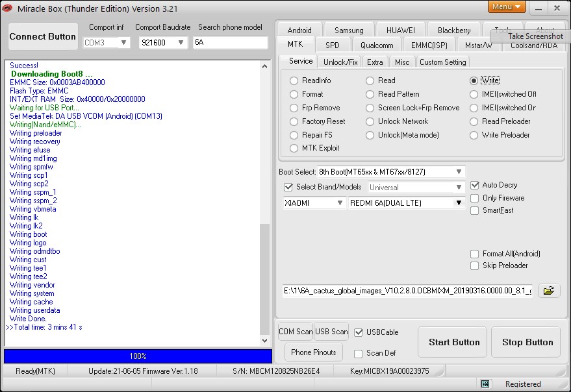Open the Unlock/Fix sub-tab
This screenshot has width=571, height=392.
point(340,62)
